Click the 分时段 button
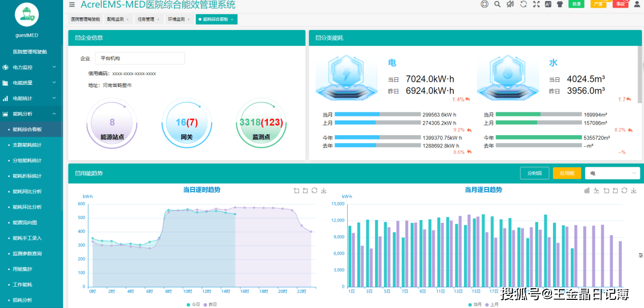Screen dimensions: 644x308 click(534, 173)
